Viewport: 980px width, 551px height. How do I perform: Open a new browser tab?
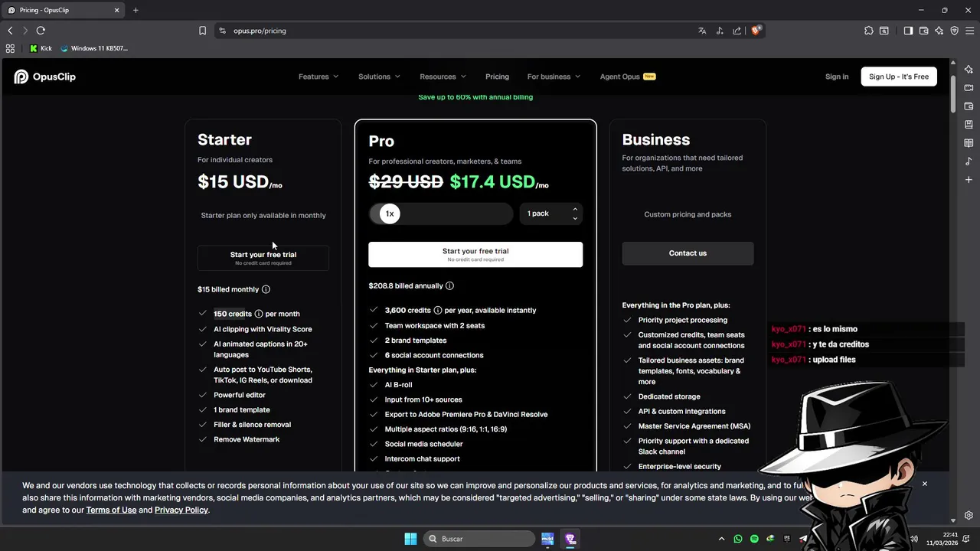click(x=136, y=10)
